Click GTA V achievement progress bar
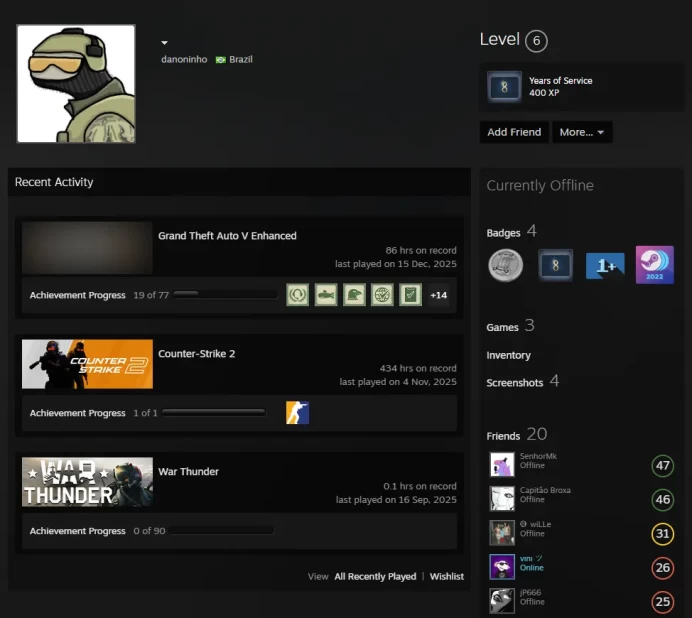 pos(226,294)
